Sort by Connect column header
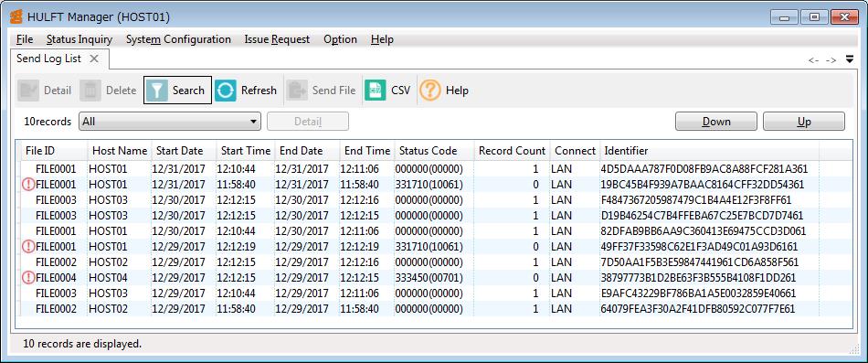 [x=575, y=151]
